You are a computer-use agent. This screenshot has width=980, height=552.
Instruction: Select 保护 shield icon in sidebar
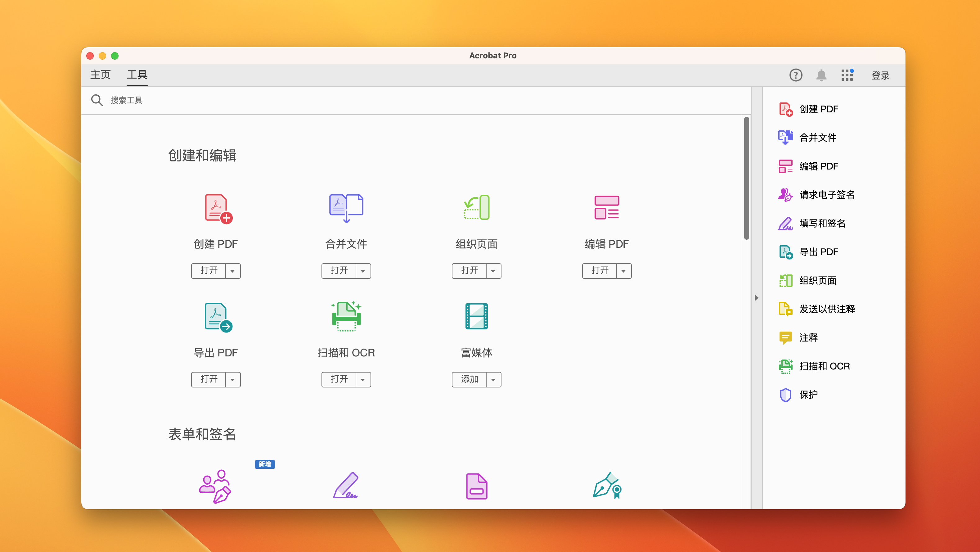[x=785, y=395]
